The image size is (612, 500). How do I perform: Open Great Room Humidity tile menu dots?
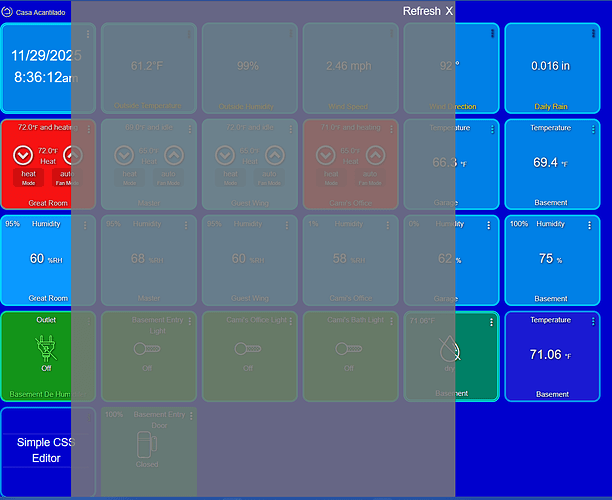(85, 225)
